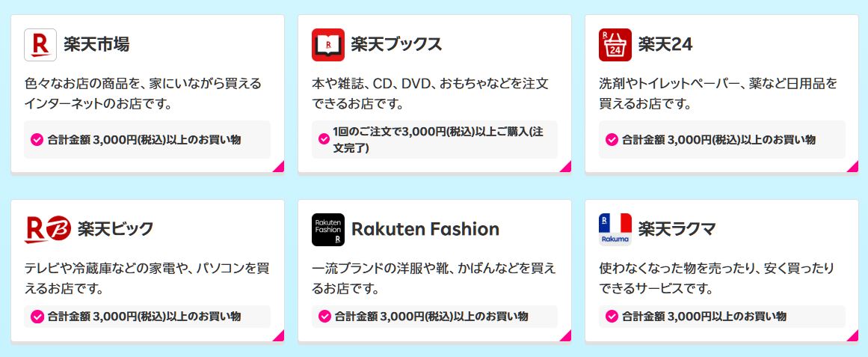Click the 楽天ビック RB logo icon
The image size is (868, 357).
(48, 230)
